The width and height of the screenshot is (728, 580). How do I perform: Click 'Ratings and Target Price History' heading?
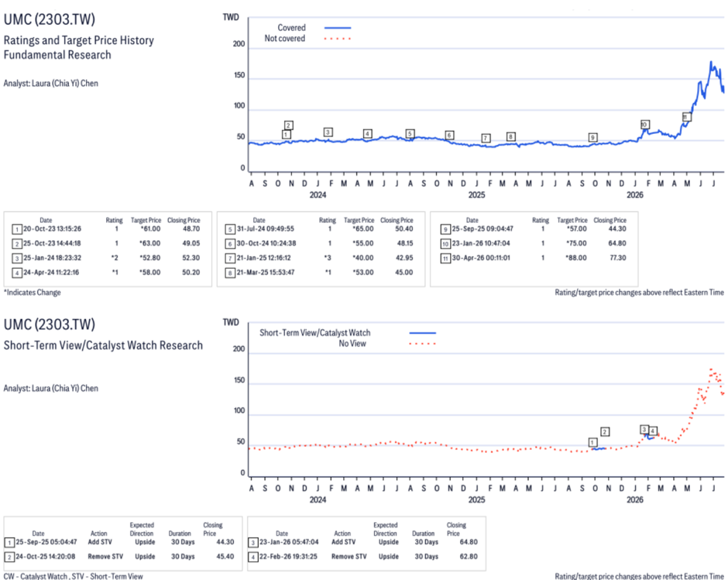coord(79,40)
